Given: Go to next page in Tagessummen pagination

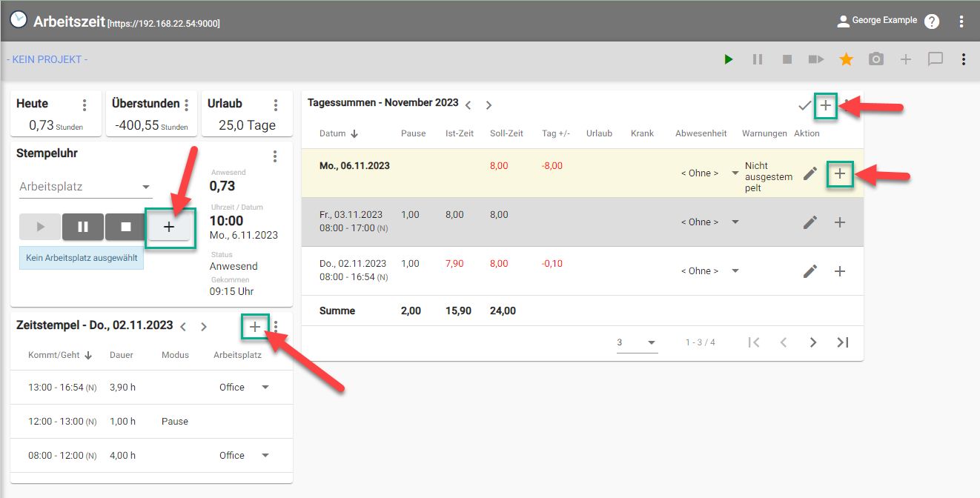Looking at the screenshot, I should (x=812, y=342).
